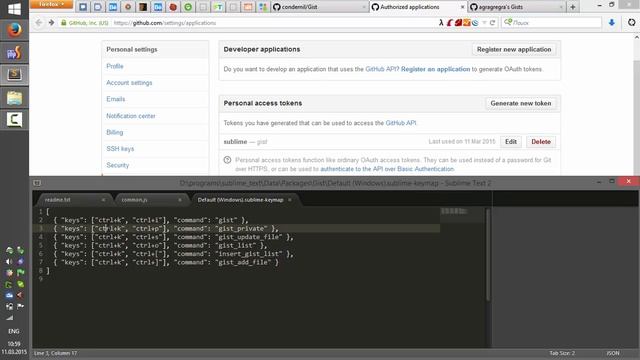Open the Camtasia 'C' taskbar icon
The image size is (640, 360).
[x=14, y=120]
